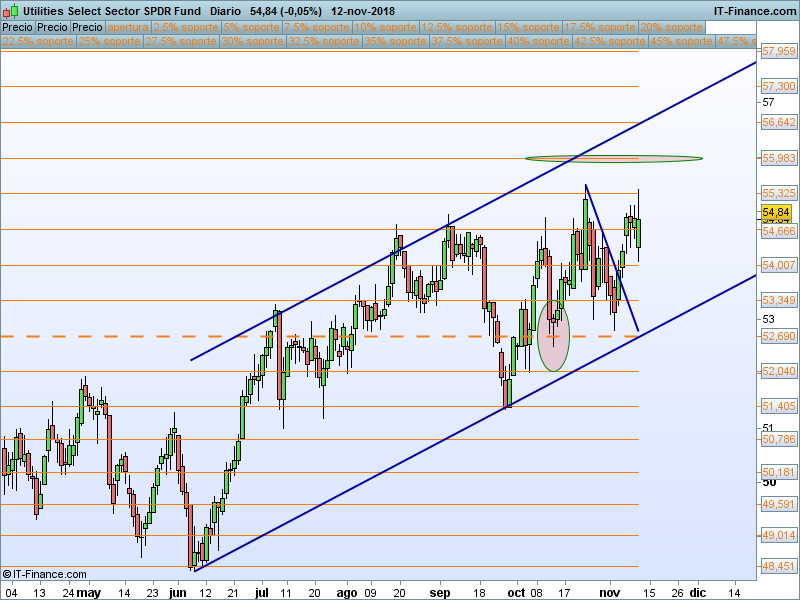Click the oct label on time axis
Viewport: 800px width, 600px height.
click(x=516, y=593)
